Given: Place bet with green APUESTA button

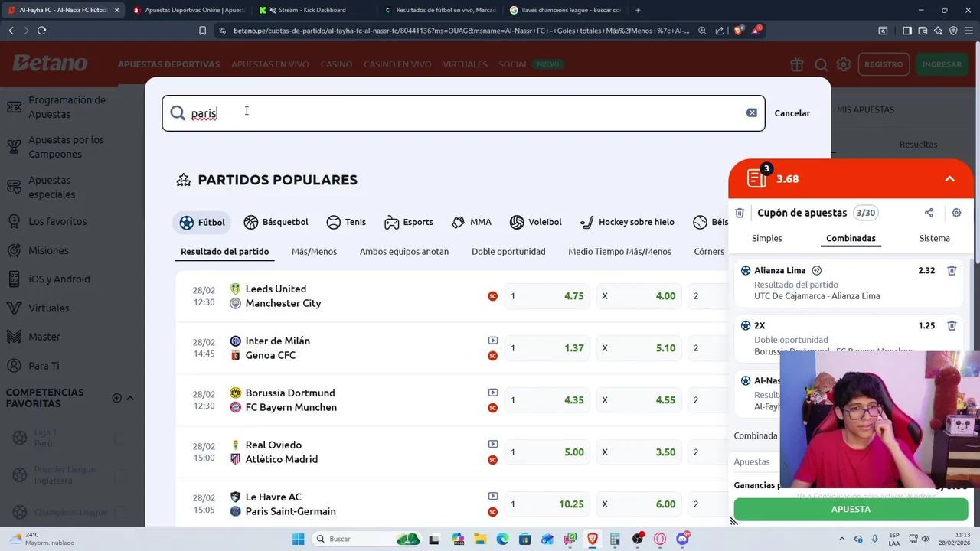Looking at the screenshot, I should [851, 509].
